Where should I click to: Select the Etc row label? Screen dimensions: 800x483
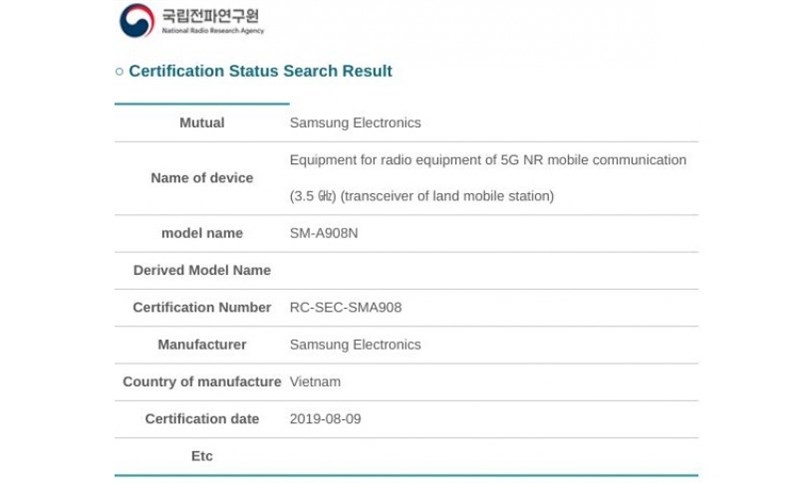click(202, 456)
